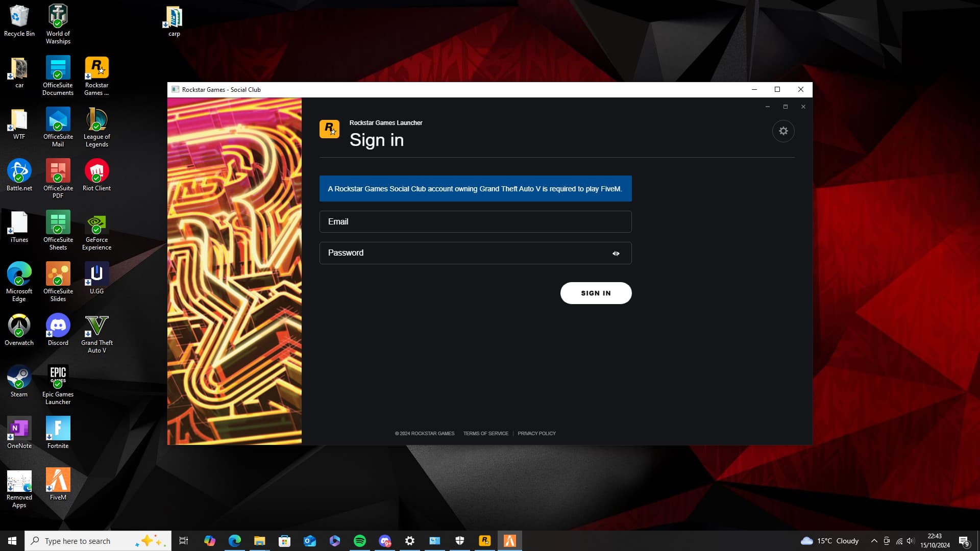
Task: Open the launcher settings gear icon
Action: pyautogui.click(x=783, y=131)
